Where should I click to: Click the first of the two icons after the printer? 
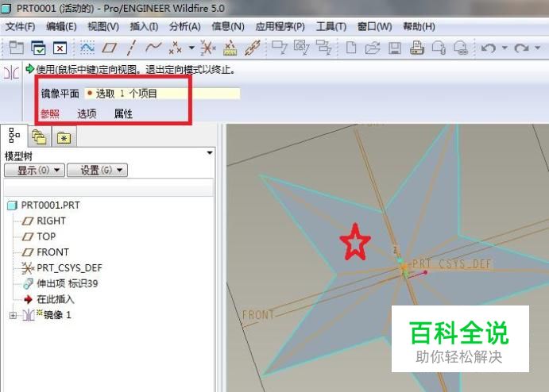tap(439, 48)
